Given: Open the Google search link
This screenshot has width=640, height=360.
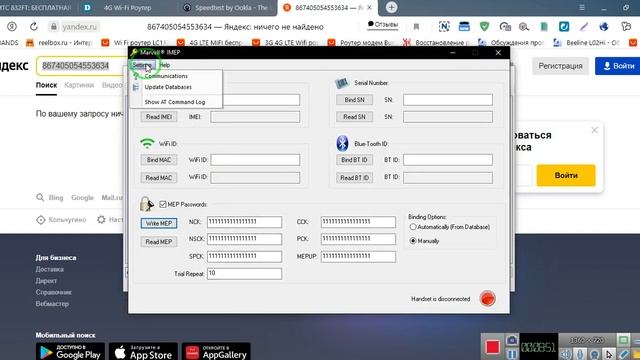Looking at the screenshot, I should tap(82, 198).
